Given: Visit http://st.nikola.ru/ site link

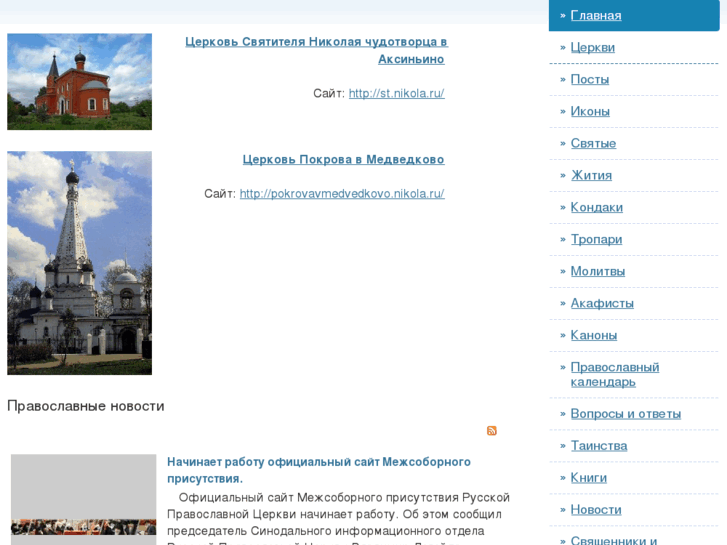Looking at the screenshot, I should [396, 93].
